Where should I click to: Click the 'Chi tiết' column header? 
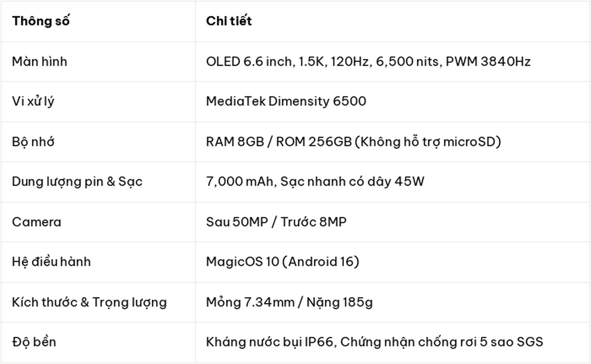click(229, 21)
